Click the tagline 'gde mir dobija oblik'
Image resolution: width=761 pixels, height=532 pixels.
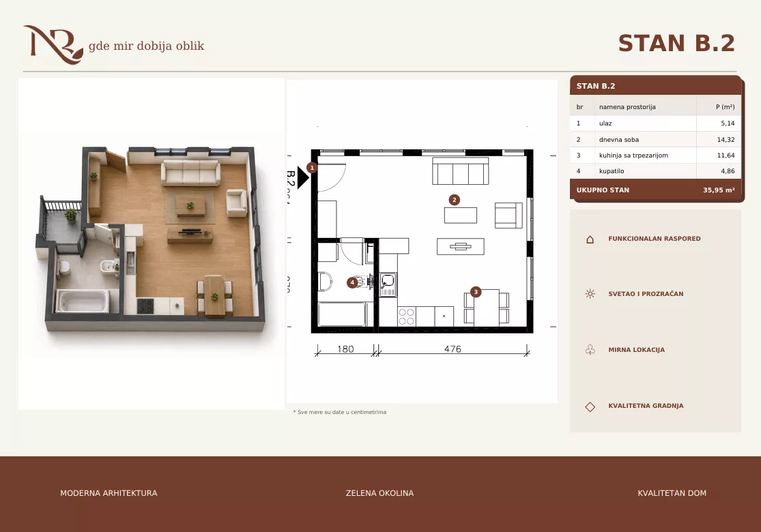pos(146,46)
